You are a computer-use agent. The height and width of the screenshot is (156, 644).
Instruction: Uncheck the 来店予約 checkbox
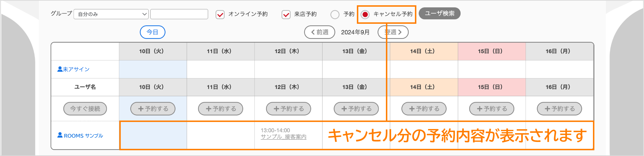pos(286,14)
